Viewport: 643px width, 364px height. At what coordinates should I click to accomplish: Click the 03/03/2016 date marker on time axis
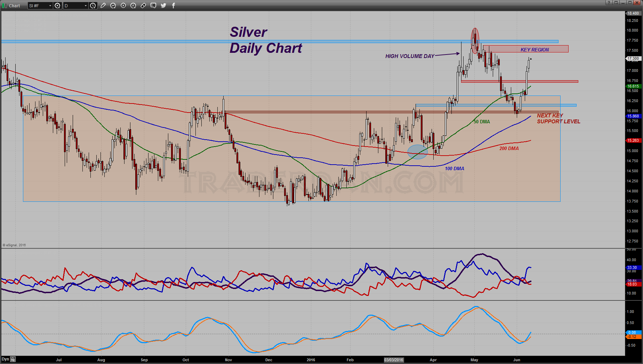click(394, 360)
